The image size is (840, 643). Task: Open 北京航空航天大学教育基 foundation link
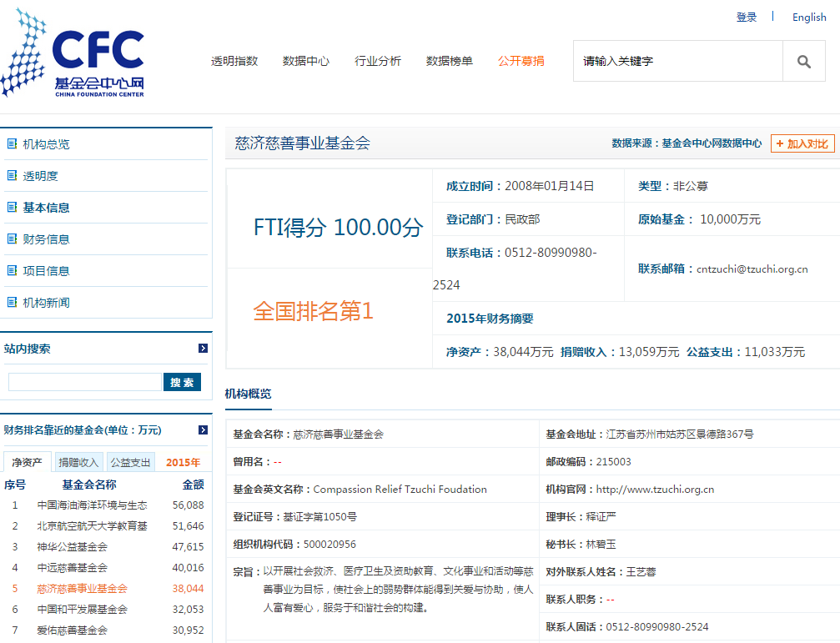(x=92, y=525)
